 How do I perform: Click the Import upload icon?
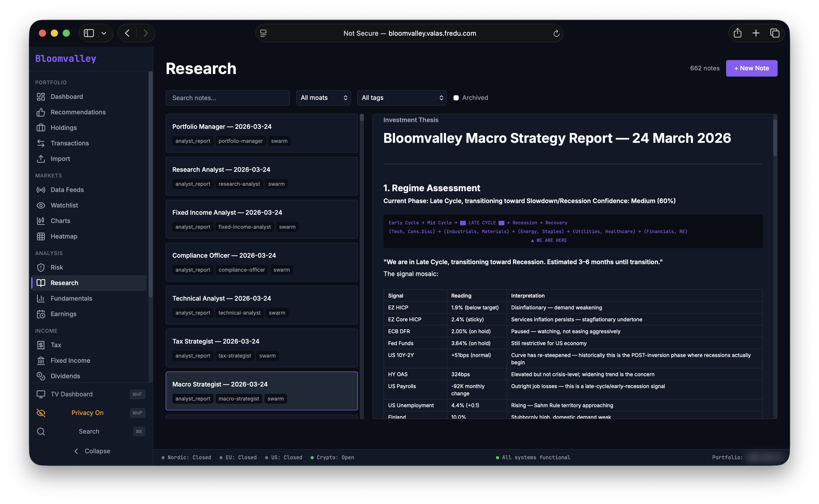click(41, 159)
